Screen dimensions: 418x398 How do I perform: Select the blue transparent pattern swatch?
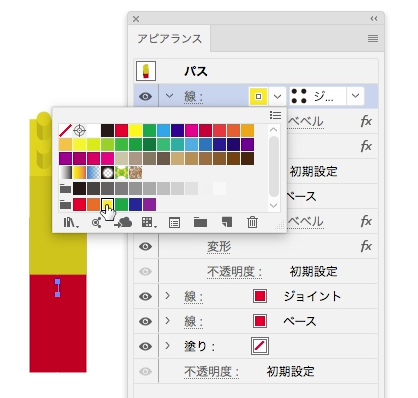(x=93, y=172)
